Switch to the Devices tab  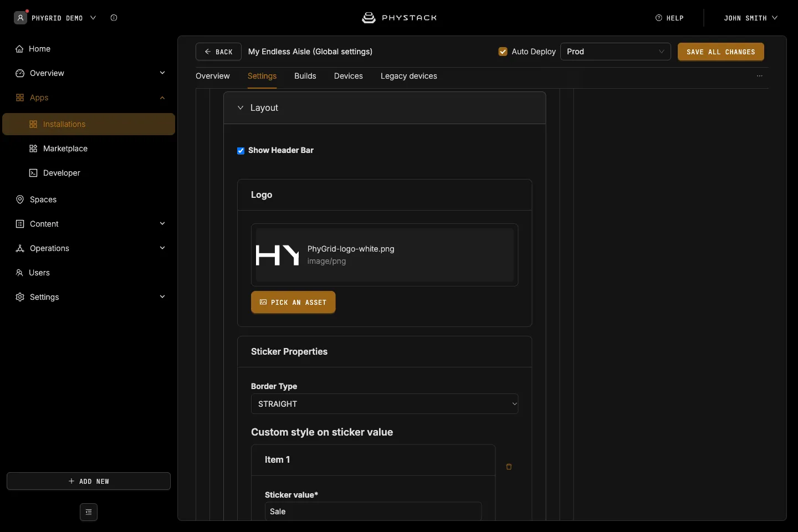349,76
